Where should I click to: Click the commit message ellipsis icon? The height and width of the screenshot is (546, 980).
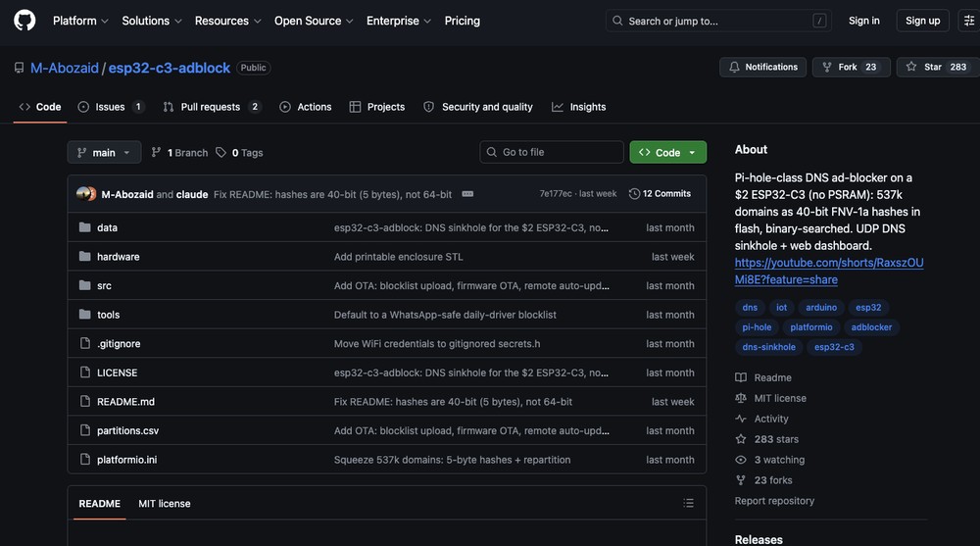467,194
